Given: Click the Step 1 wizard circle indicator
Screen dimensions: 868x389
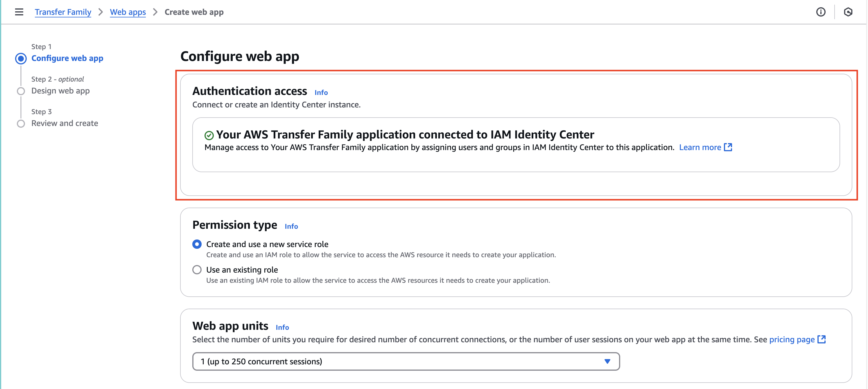Looking at the screenshot, I should click(21, 59).
